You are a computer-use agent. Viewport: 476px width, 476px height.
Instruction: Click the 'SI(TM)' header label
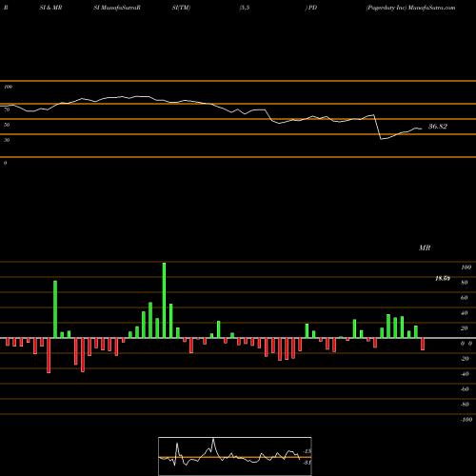tap(181, 8)
